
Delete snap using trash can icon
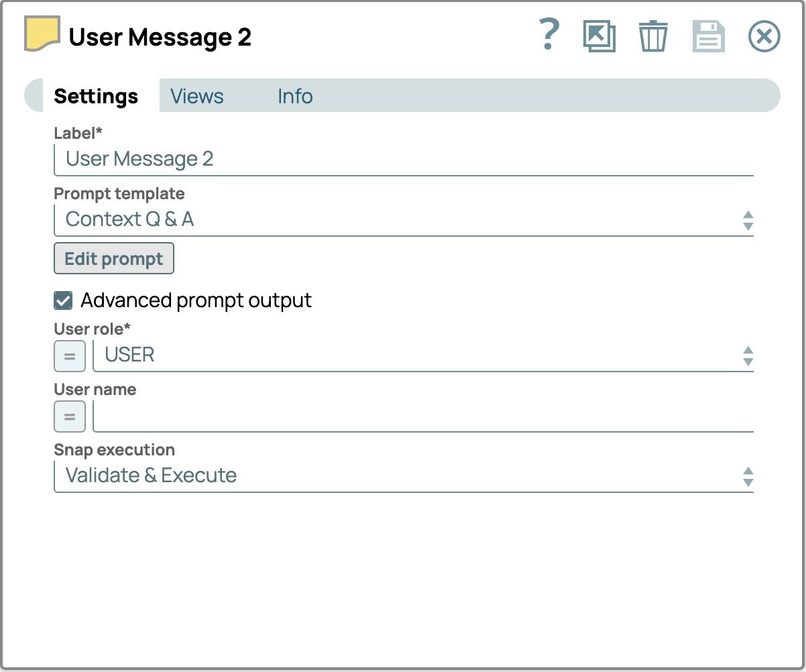pyautogui.click(x=652, y=36)
